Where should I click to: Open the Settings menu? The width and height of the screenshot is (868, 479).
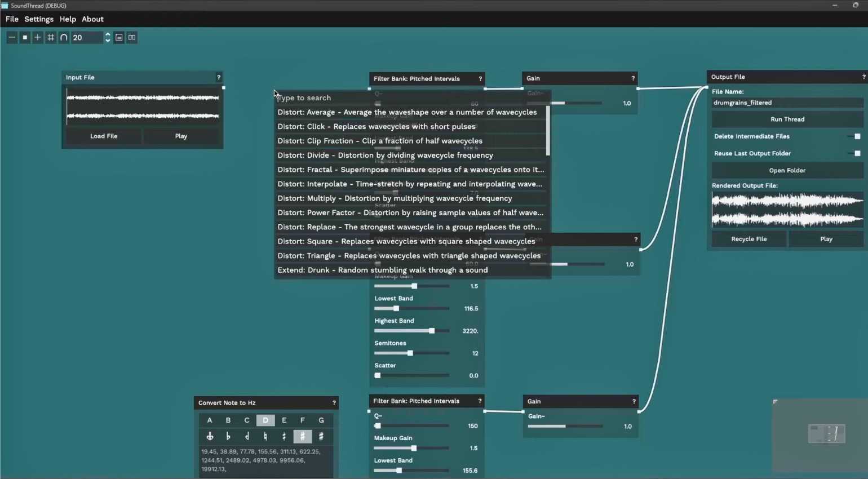point(39,19)
